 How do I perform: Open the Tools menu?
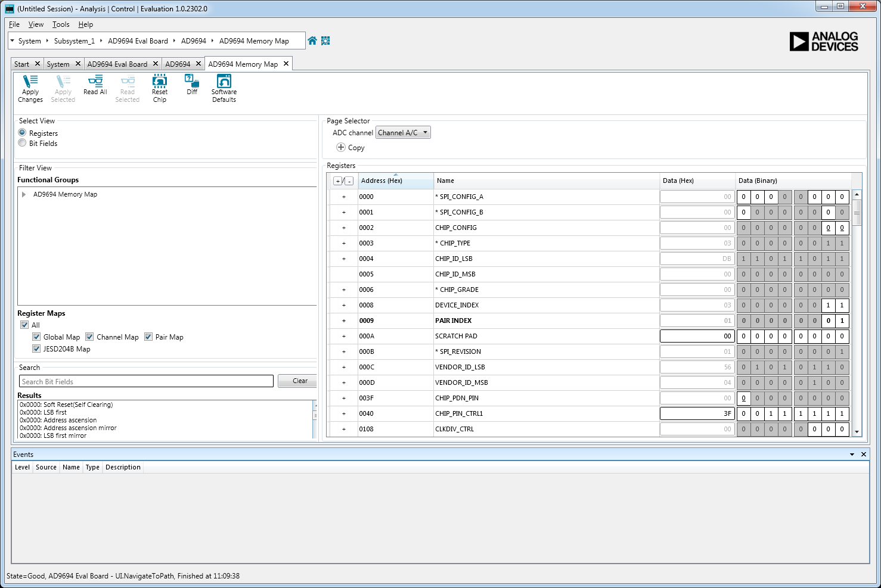61,24
